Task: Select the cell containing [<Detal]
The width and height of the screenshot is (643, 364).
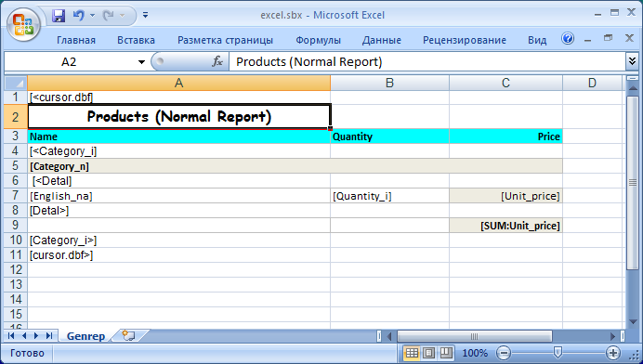Action: click(x=178, y=181)
